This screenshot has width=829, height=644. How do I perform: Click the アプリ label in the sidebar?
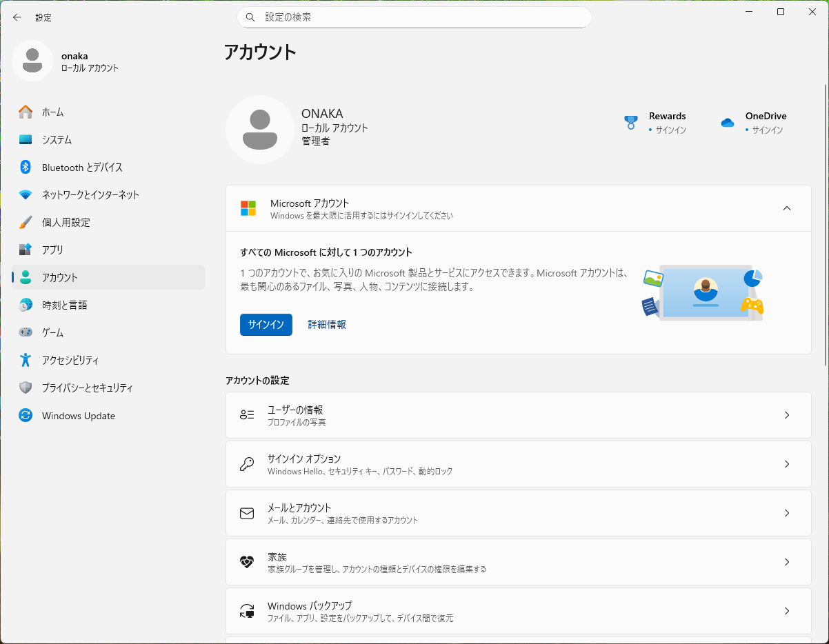[x=52, y=250]
